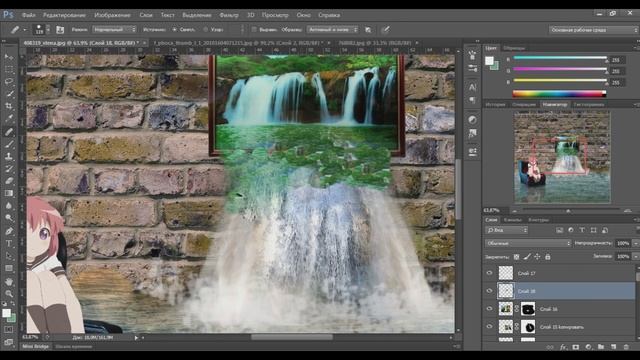Select the Move tool
The width and height of the screenshot is (640, 360).
tap(9, 57)
